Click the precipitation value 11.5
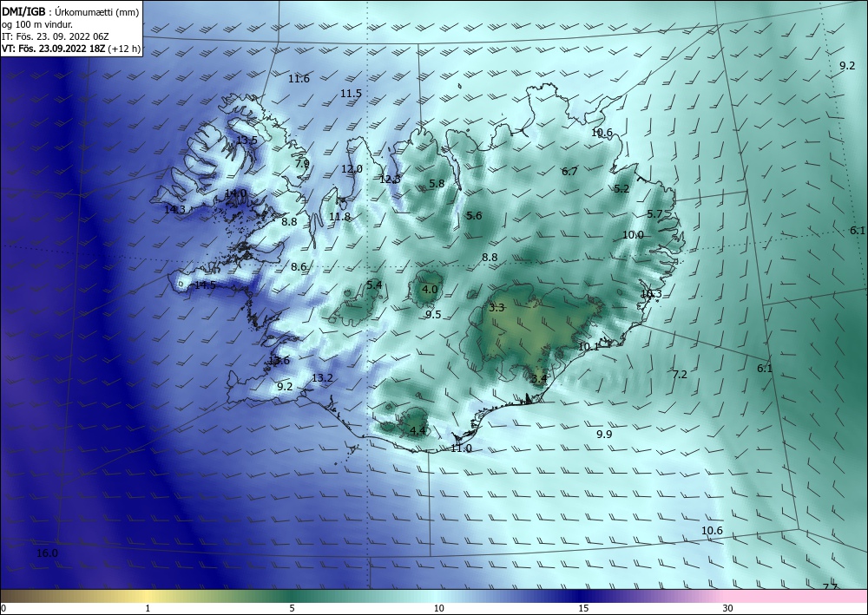Screen dimensions: 868x615 pyautogui.click(x=351, y=94)
